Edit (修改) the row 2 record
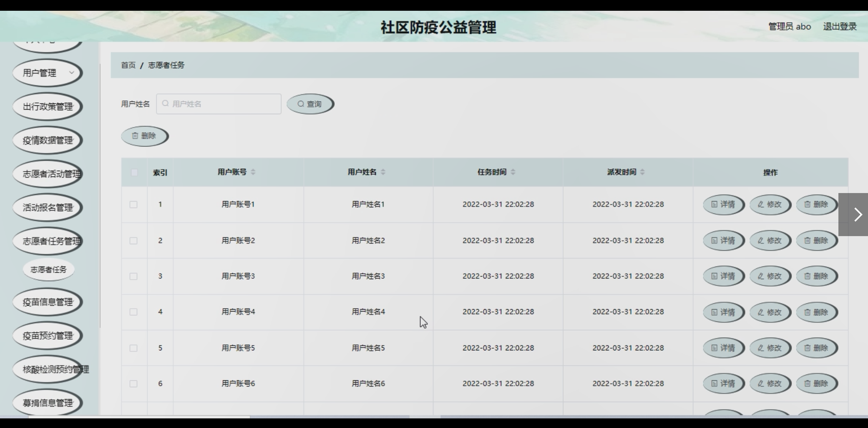This screenshot has height=428, width=868. point(770,241)
